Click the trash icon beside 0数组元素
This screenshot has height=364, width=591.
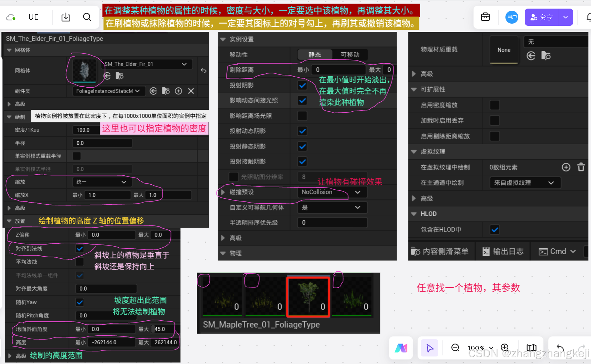(x=581, y=167)
